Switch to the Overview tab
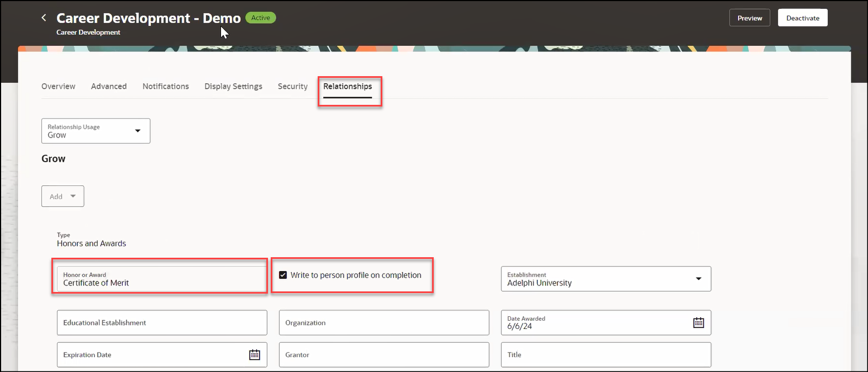The width and height of the screenshot is (868, 372). (x=58, y=87)
